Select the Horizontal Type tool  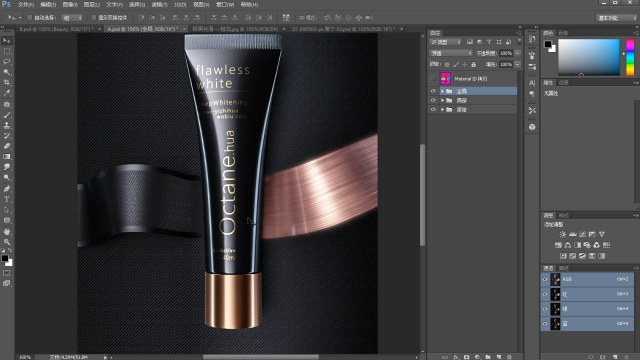point(7,200)
